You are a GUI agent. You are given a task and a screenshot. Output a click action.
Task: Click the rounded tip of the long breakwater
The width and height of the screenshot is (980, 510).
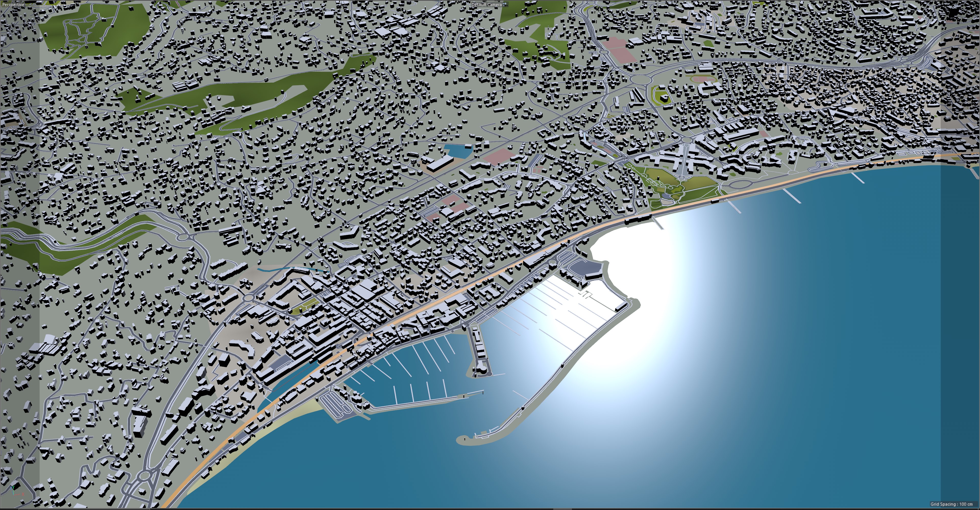(463, 440)
